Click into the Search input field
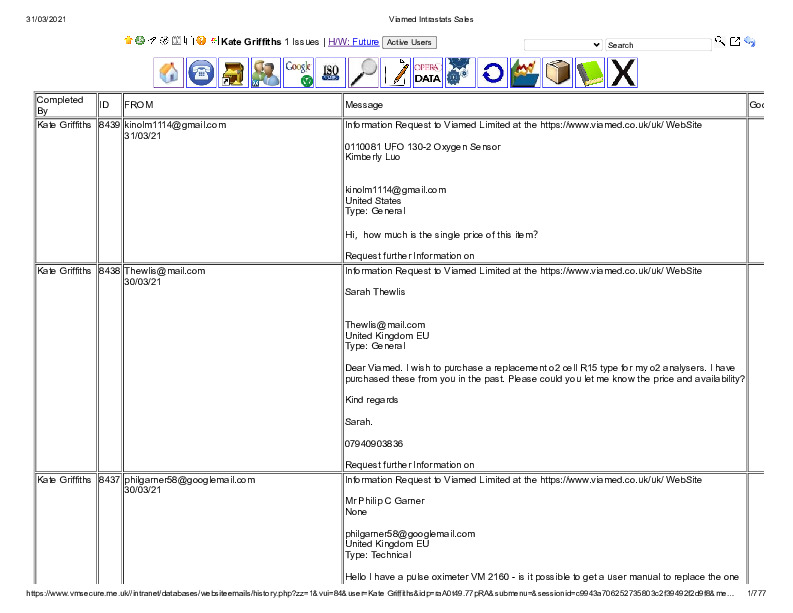The height and width of the screenshot is (613, 793). (658, 45)
